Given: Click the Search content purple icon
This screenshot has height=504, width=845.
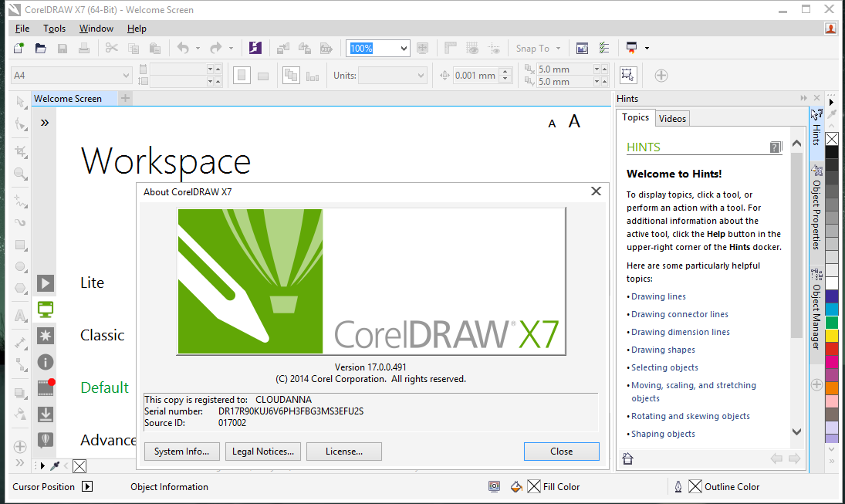Looking at the screenshot, I should 255,48.
